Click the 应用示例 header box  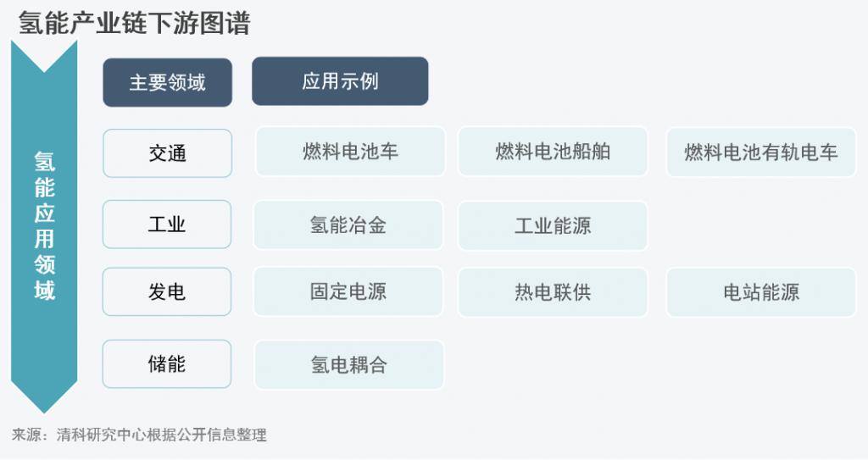pos(340,81)
